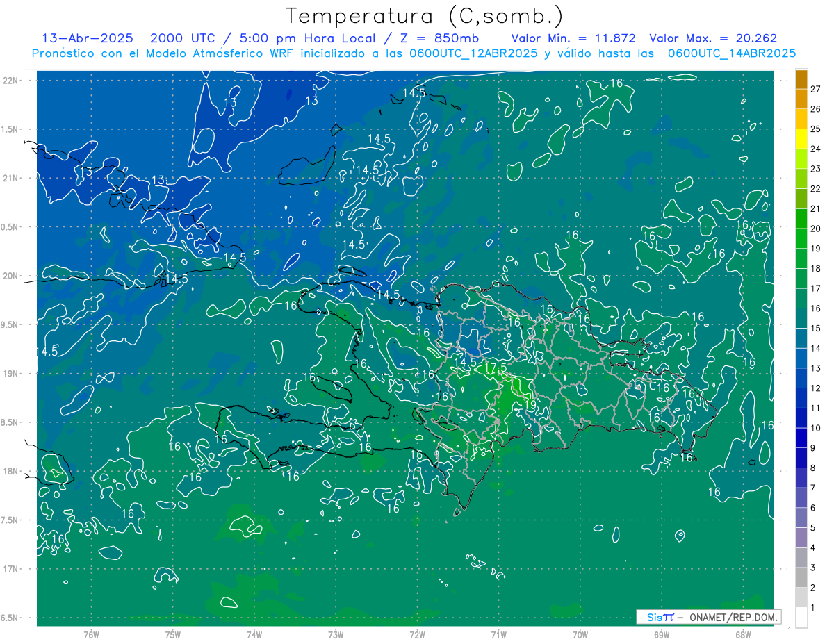Viewport: 834px width, 644px height.
Task: Click the dark blue legend swatch between 9 and 10
Action: [x=801, y=438]
